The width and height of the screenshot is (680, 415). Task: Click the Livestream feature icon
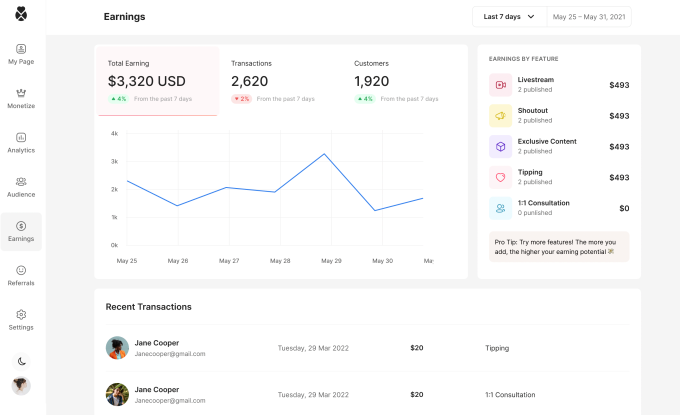point(500,85)
